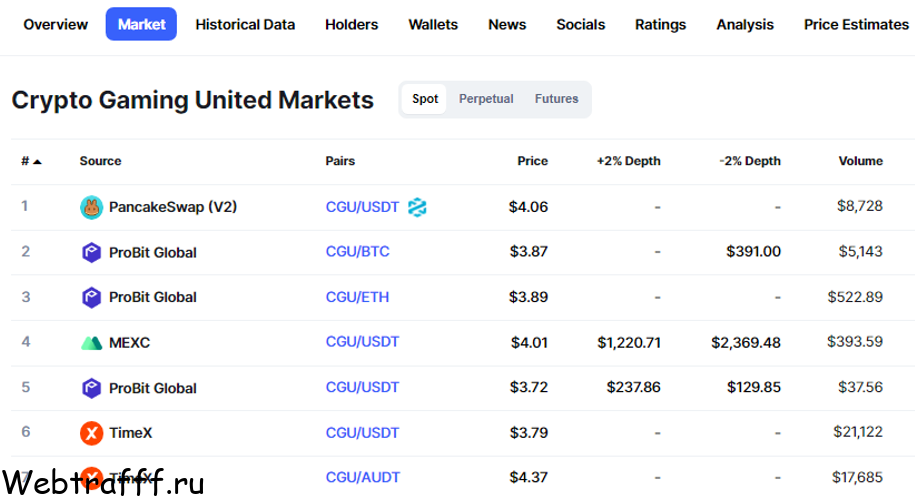Viewport: 915px width, 497px height.
Task: Click the $4.01 price cell
Action: pos(529,342)
